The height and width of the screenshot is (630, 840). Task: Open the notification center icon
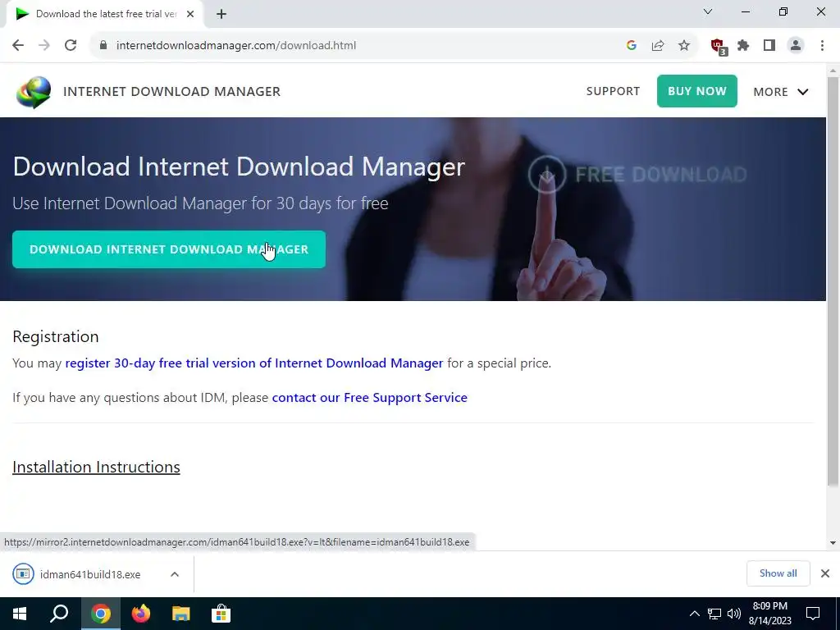click(813, 614)
